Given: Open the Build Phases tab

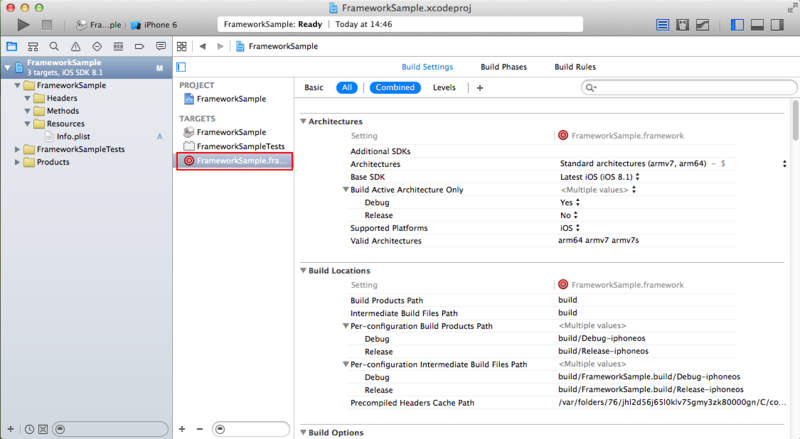Looking at the screenshot, I should 504,67.
